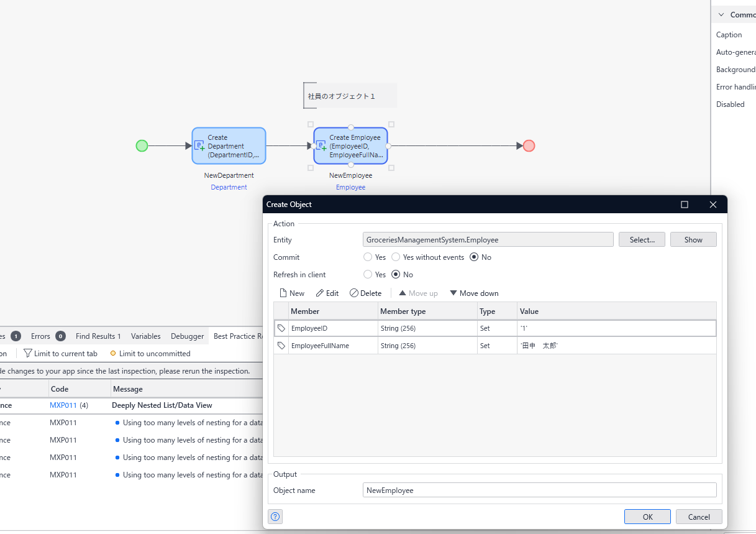Click the NewEmployee label under activity
Image resolution: width=756 pixels, height=534 pixels.
[350, 175]
